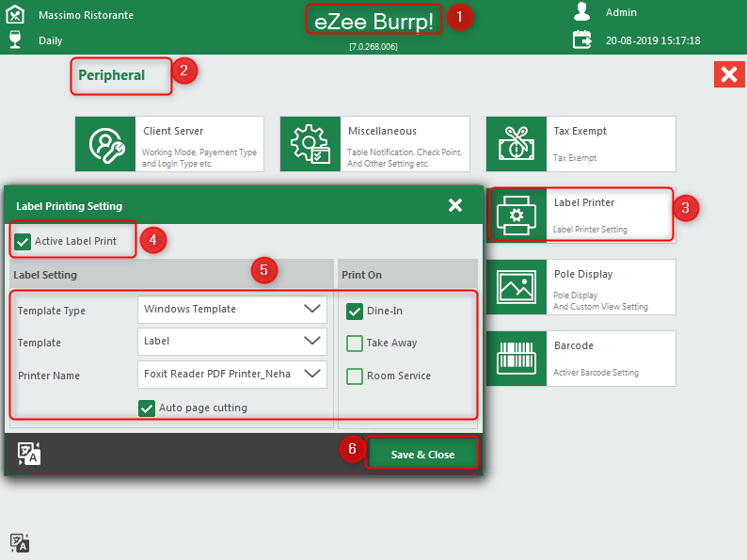Click the Template field label
The image size is (747, 560).
pos(40,343)
